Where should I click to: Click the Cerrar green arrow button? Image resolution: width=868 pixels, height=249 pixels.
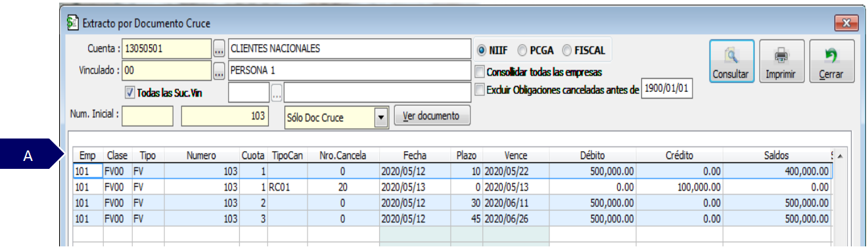click(831, 62)
